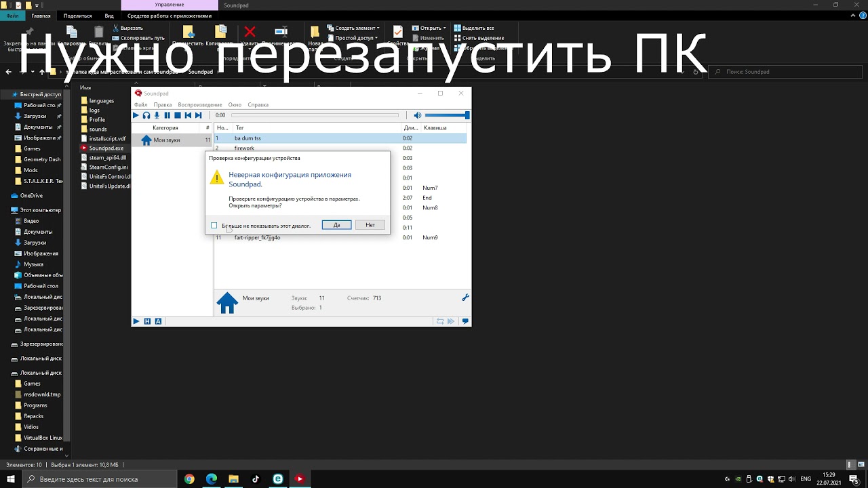Click the Да button in the dialog
Image resolution: width=868 pixels, height=488 pixels.
pyautogui.click(x=336, y=225)
